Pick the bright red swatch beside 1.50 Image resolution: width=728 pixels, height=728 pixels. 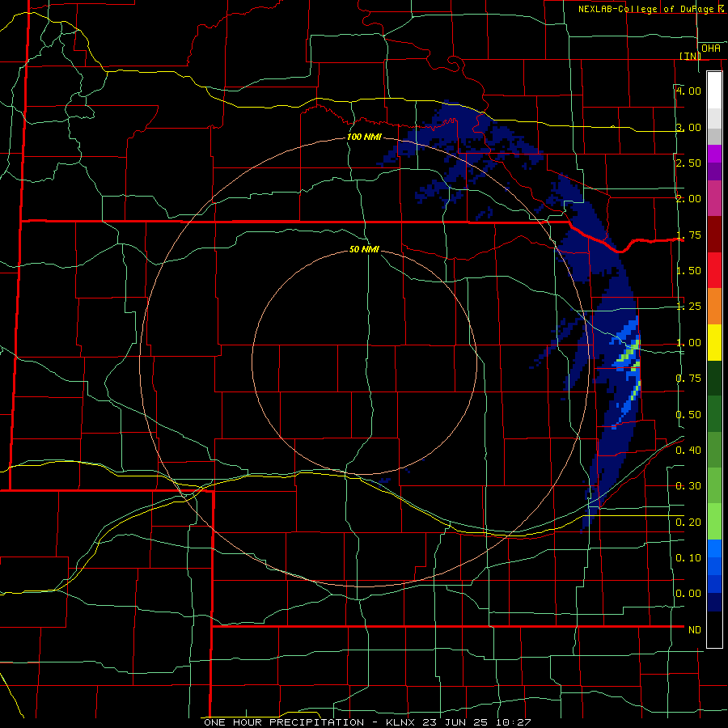(714, 270)
